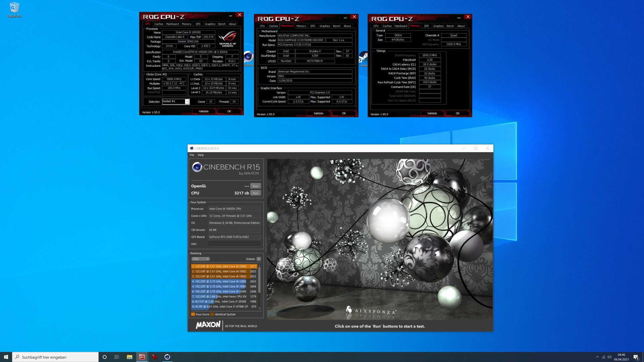644x362 pixels.
Task: Click the red taskbar app icon next to CPU-Z
Action: (155, 357)
